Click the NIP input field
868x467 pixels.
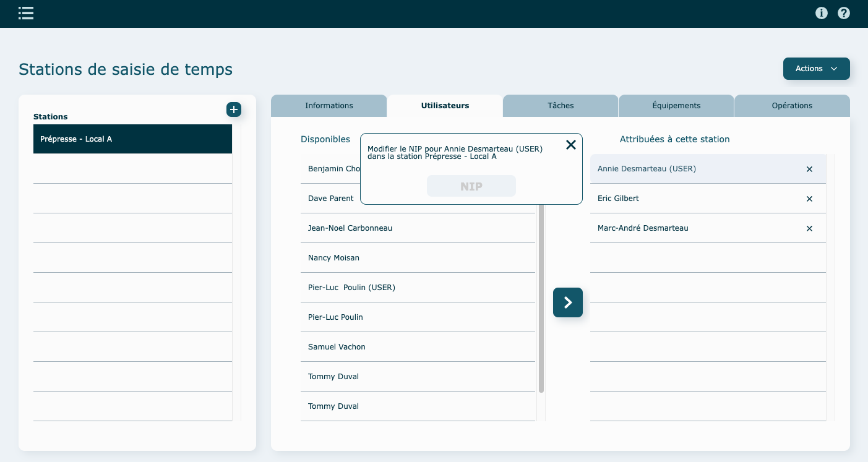[x=471, y=186]
